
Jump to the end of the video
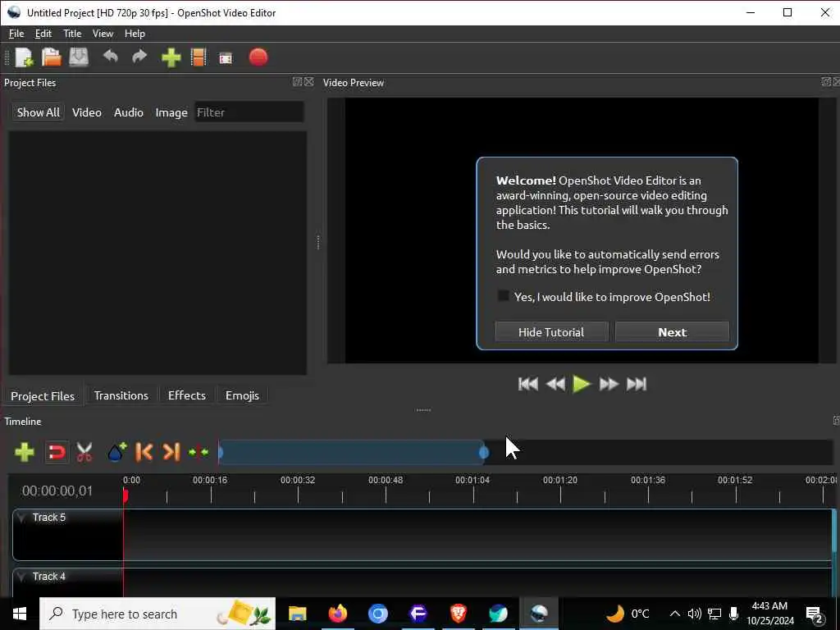[637, 384]
